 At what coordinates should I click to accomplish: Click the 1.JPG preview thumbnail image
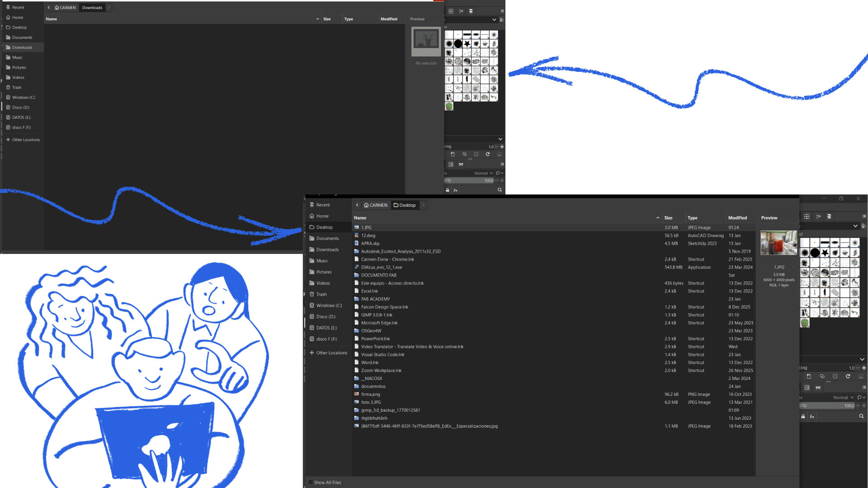[x=778, y=243]
